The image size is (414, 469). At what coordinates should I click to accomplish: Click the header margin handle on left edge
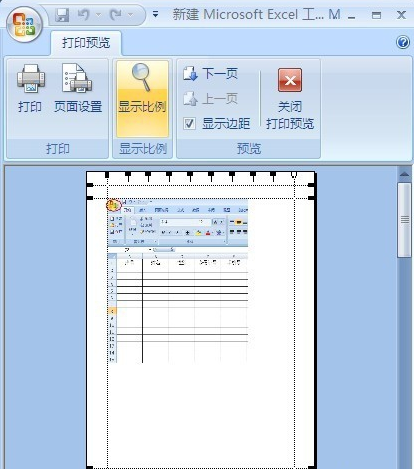90,185
